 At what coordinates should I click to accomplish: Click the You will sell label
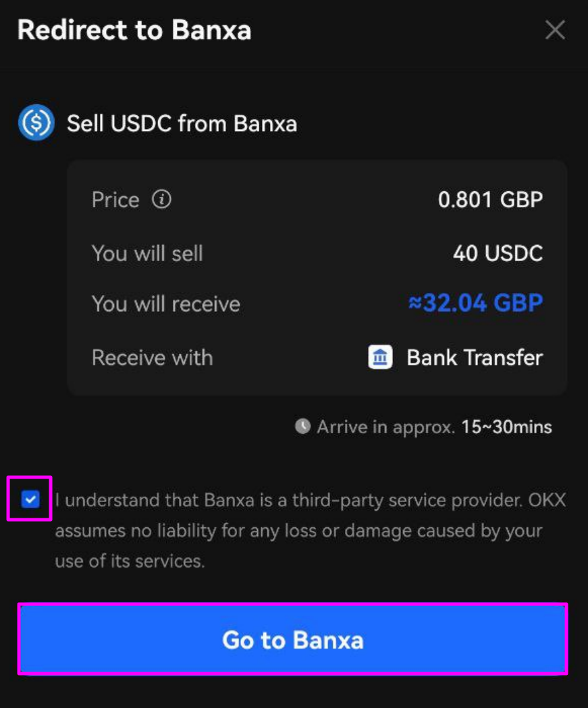click(147, 253)
